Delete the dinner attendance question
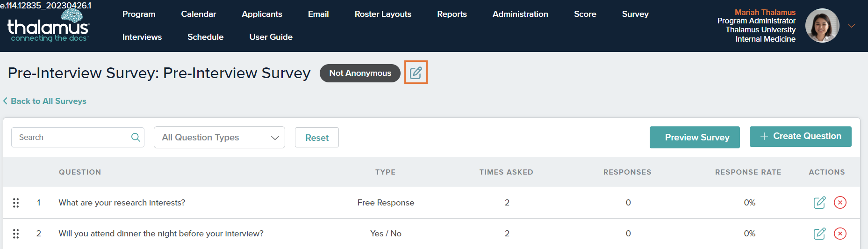 tap(840, 234)
